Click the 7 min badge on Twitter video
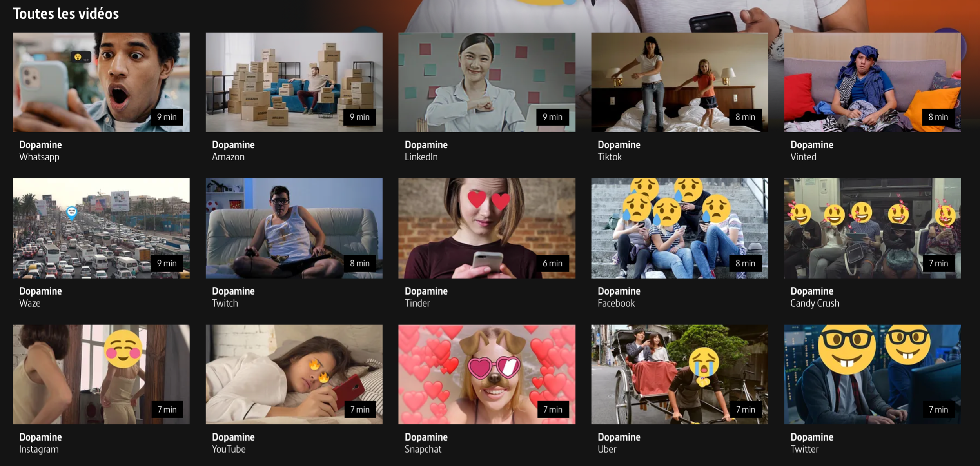Screen dimensions: 980x466 coord(938,410)
